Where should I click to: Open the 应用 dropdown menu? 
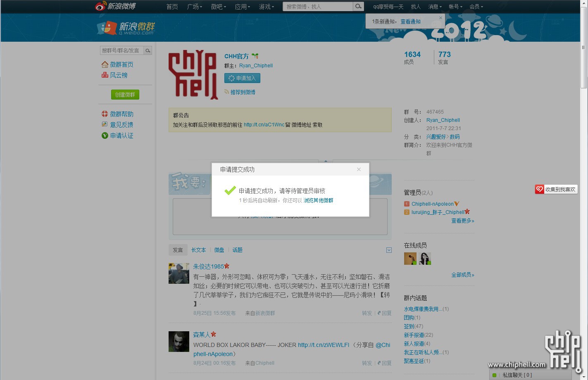point(242,7)
